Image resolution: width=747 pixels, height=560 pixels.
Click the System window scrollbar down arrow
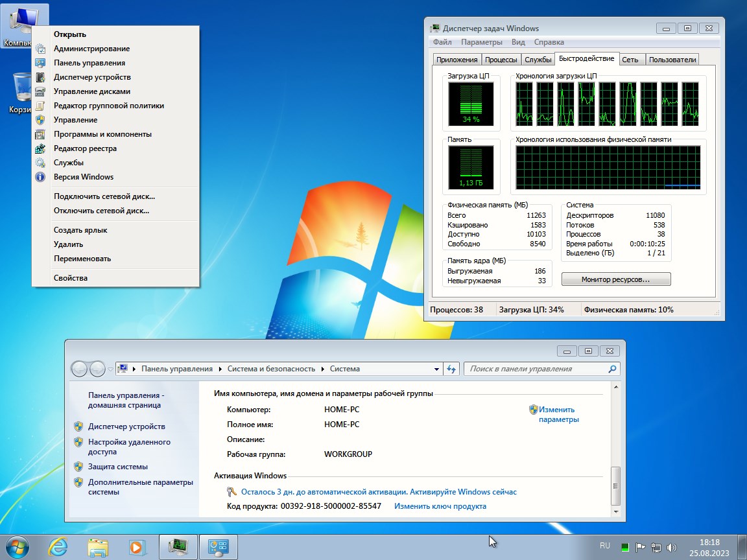615,511
